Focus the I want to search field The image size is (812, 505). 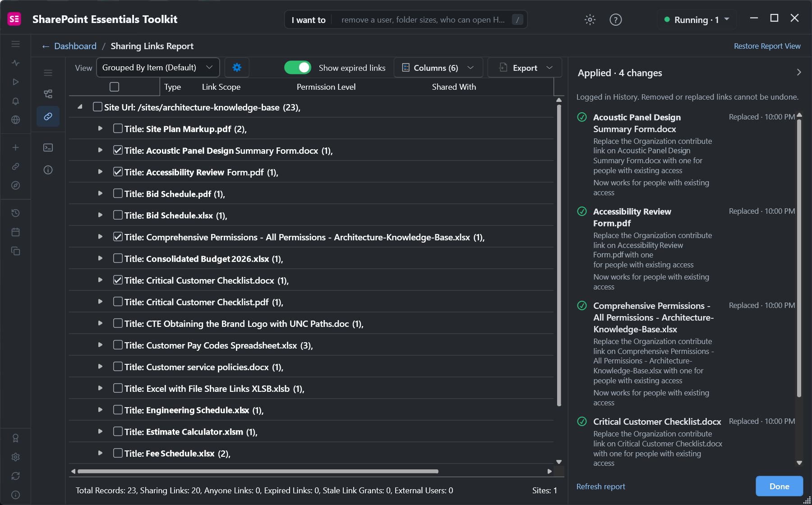[406, 19]
